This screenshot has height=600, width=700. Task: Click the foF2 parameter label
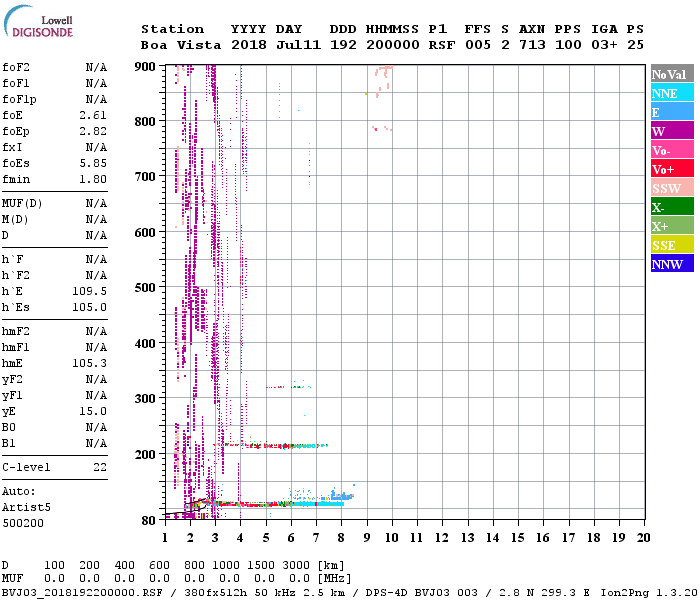16,67
